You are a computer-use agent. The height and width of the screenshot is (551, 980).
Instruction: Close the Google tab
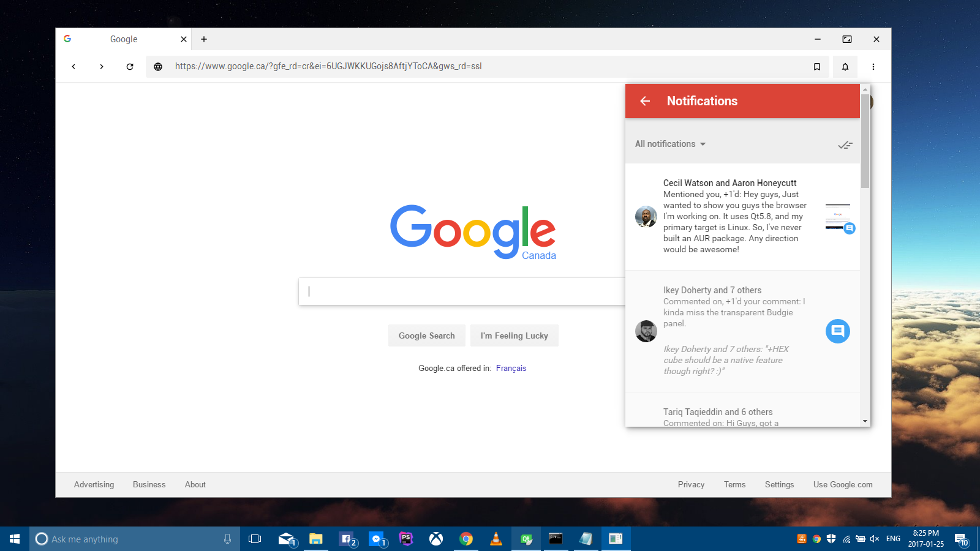[x=184, y=39]
